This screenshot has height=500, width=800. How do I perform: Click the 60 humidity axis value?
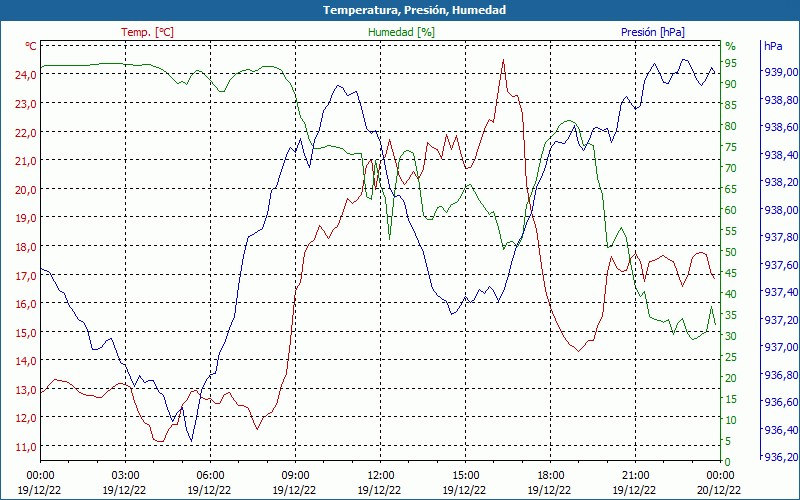pos(730,210)
